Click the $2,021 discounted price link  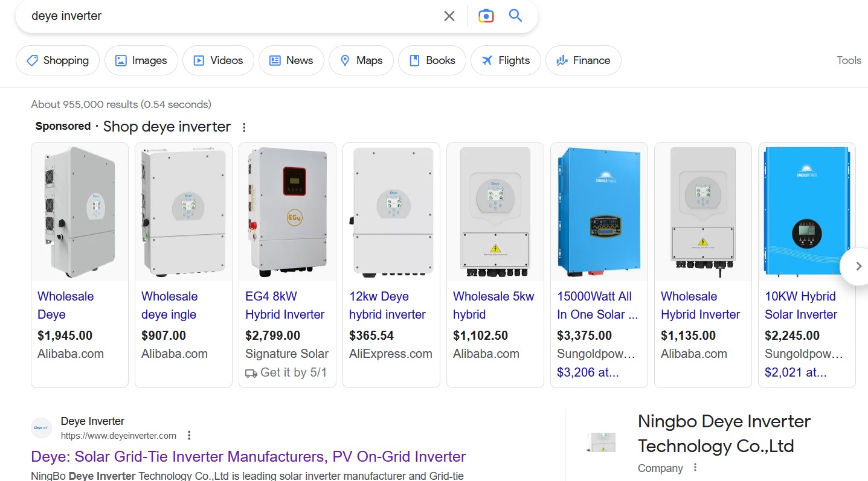pos(796,372)
